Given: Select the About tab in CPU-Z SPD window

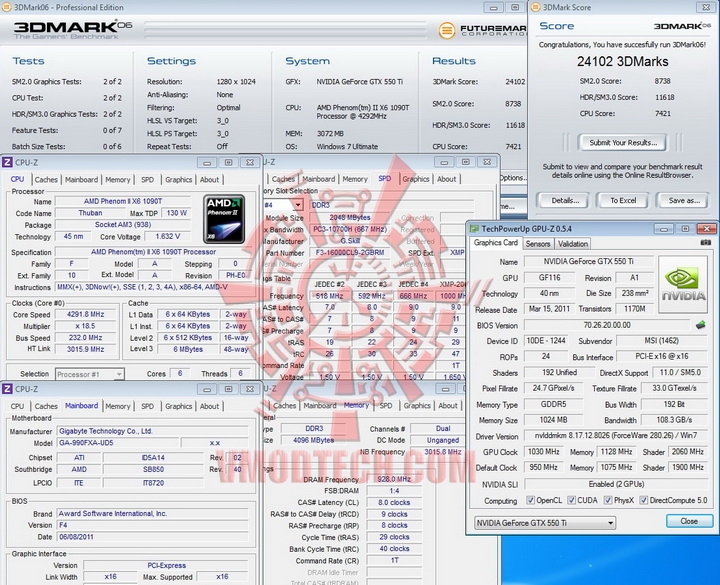Looking at the screenshot, I should click(x=447, y=179).
